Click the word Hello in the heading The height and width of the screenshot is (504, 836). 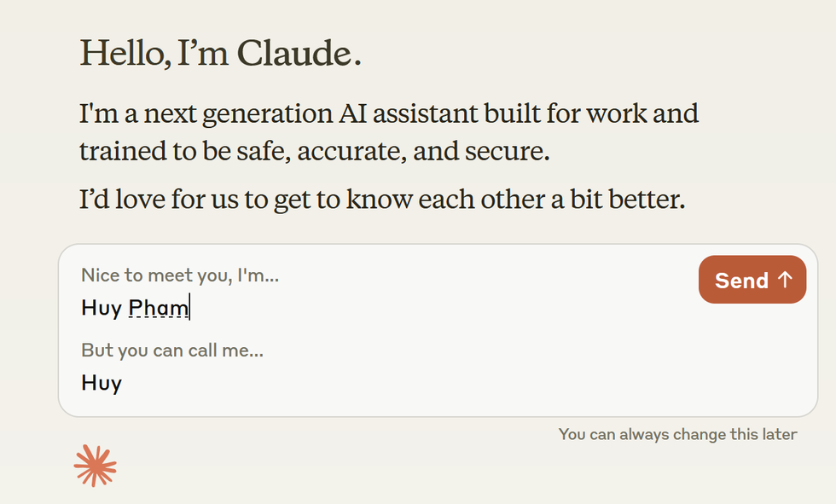tap(125, 54)
